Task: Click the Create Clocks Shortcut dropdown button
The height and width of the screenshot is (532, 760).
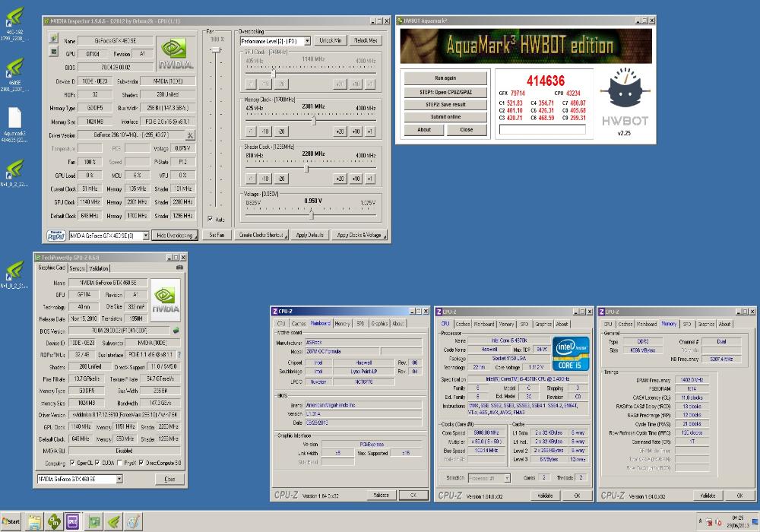Action: [x=263, y=235]
